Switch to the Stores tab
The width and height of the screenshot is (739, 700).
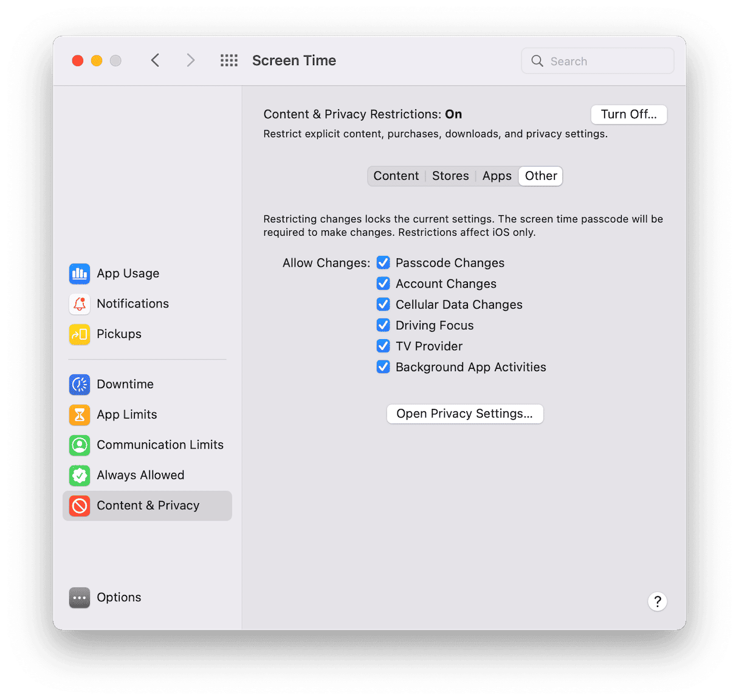coord(450,176)
